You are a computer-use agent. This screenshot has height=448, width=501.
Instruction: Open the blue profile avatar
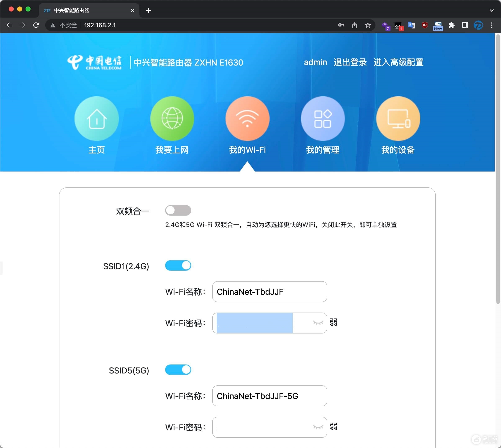tap(478, 25)
